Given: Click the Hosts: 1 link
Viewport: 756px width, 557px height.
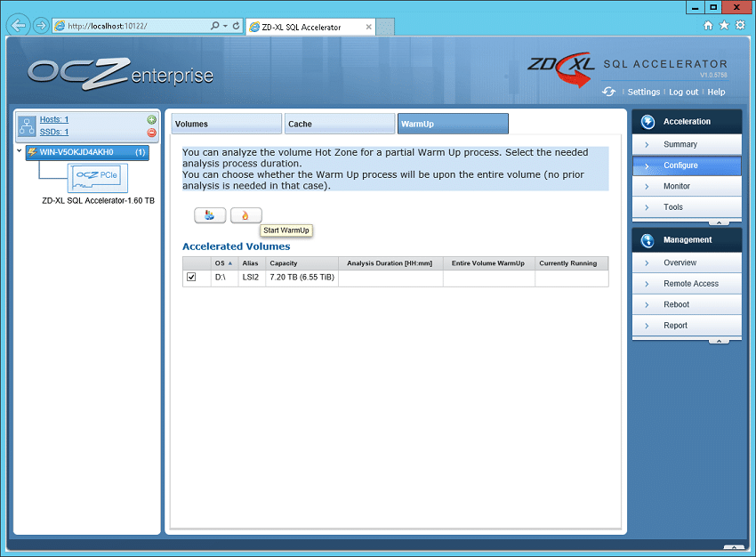Looking at the screenshot, I should (x=54, y=119).
